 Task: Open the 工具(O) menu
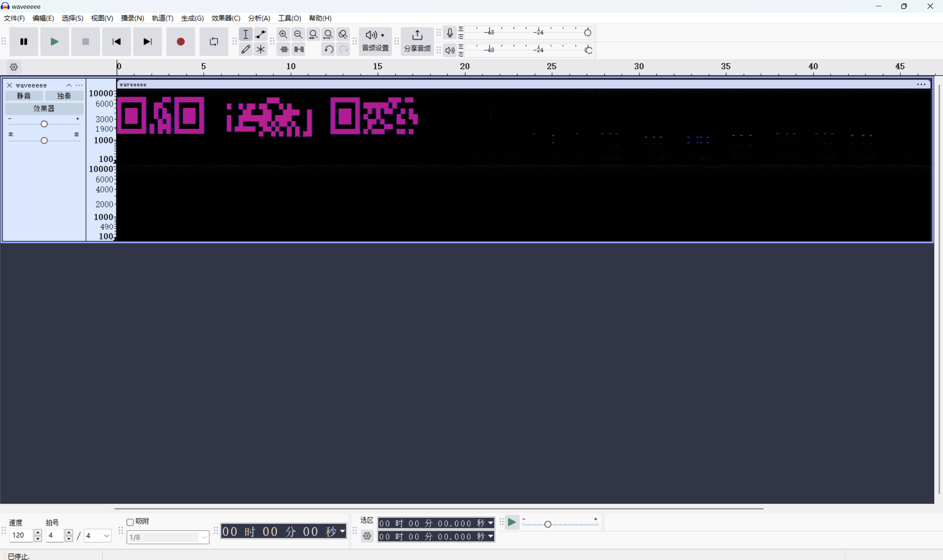click(x=289, y=18)
